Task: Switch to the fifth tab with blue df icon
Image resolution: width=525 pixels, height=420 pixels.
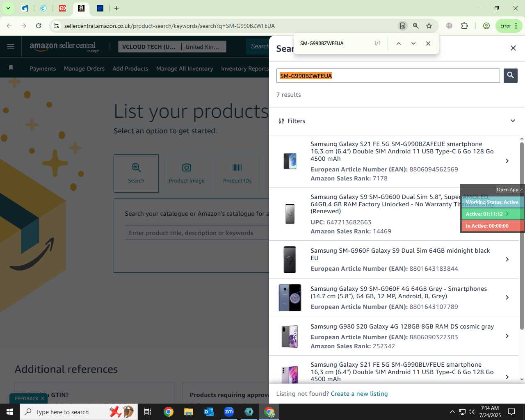Action: click(x=100, y=8)
